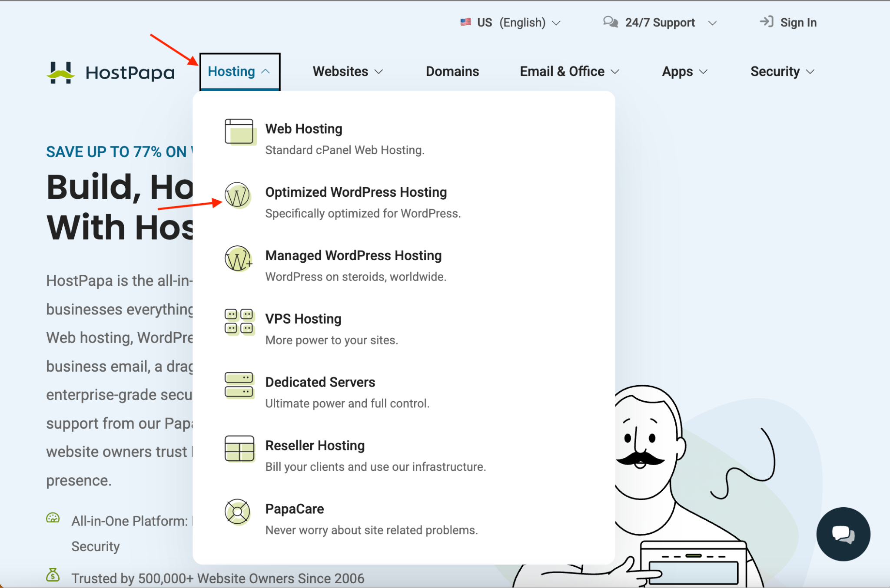Click the Managed WordPress W+ icon
Image resolution: width=890 pixels, height=588 pixels.
[238, 258]
